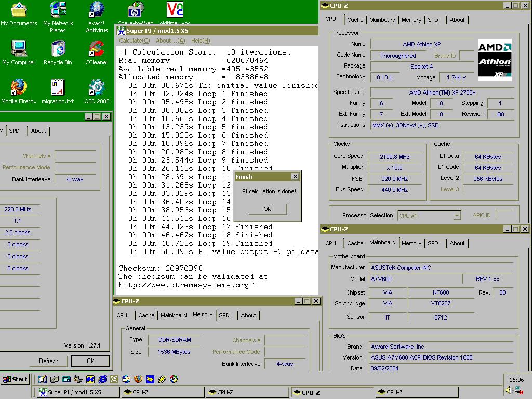Select the hp Share-to-Web desktop icon

tap(136, 13)
